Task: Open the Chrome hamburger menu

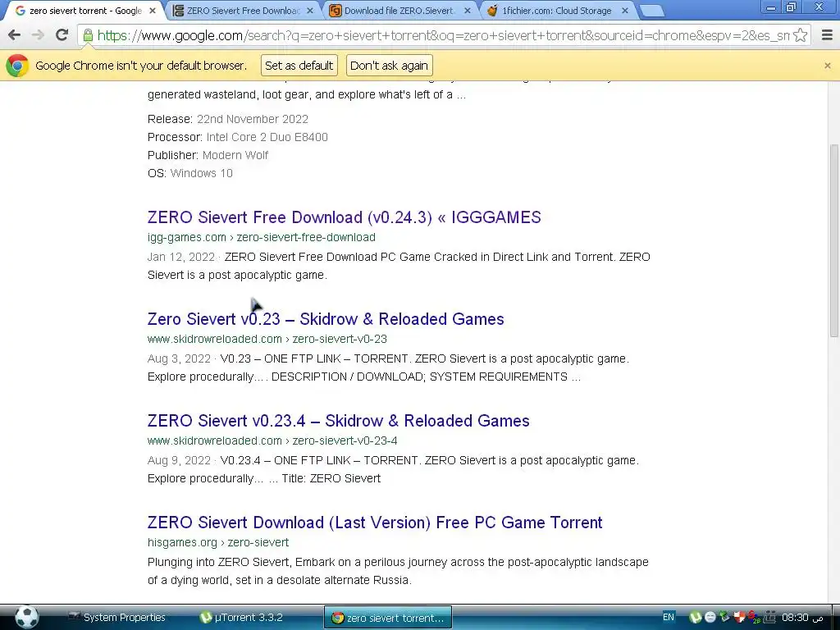Action: (827, 35)
